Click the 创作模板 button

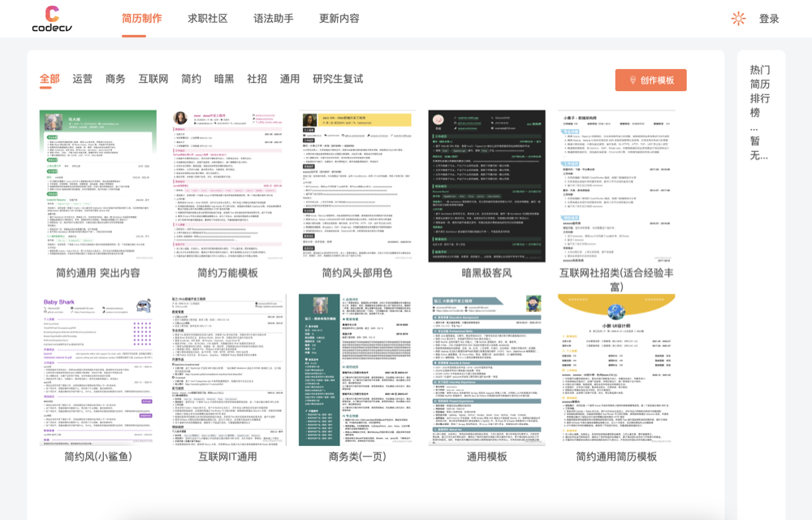tap(651, 80)
